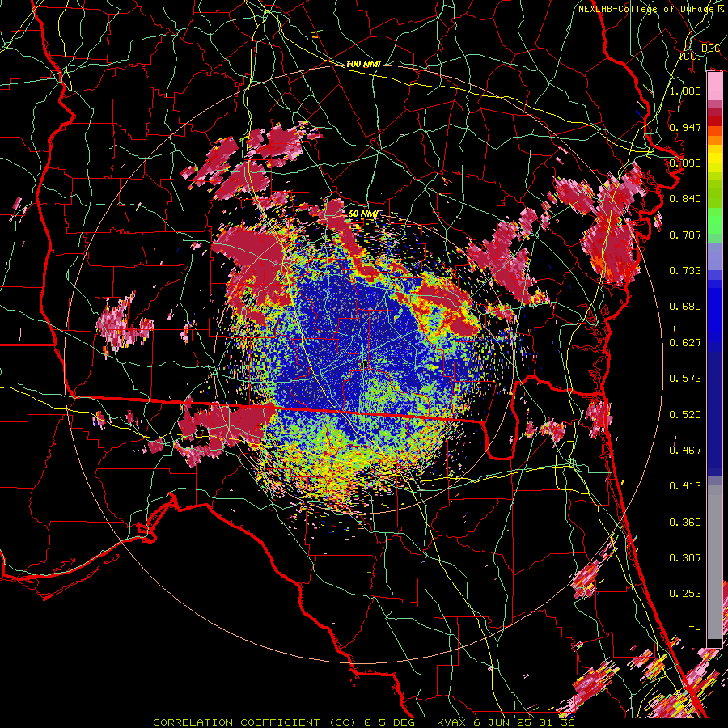Click the 0.520 legend value
This screenshot has height=728, width=728.
pos(685,415)
